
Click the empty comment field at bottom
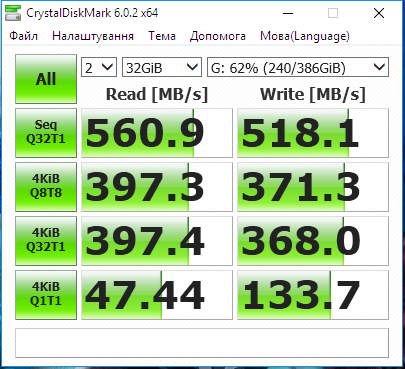point(202,343)
